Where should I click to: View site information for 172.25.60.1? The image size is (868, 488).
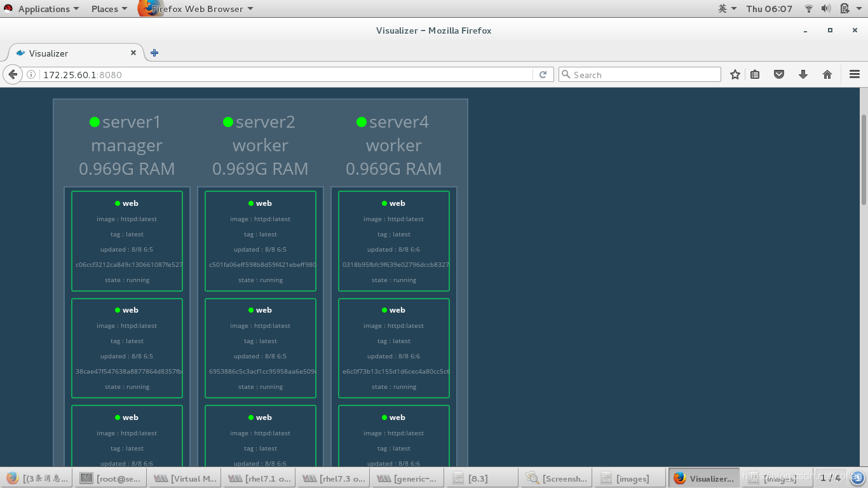coord(31,74)
